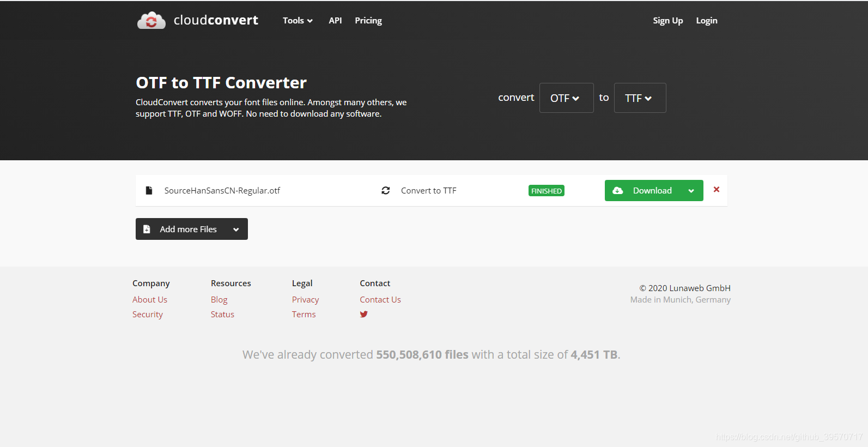The height and width of the screenshot is (447, 868).
Task: Open the Twitter bird icon link
Action: click(x=364, y=314)
